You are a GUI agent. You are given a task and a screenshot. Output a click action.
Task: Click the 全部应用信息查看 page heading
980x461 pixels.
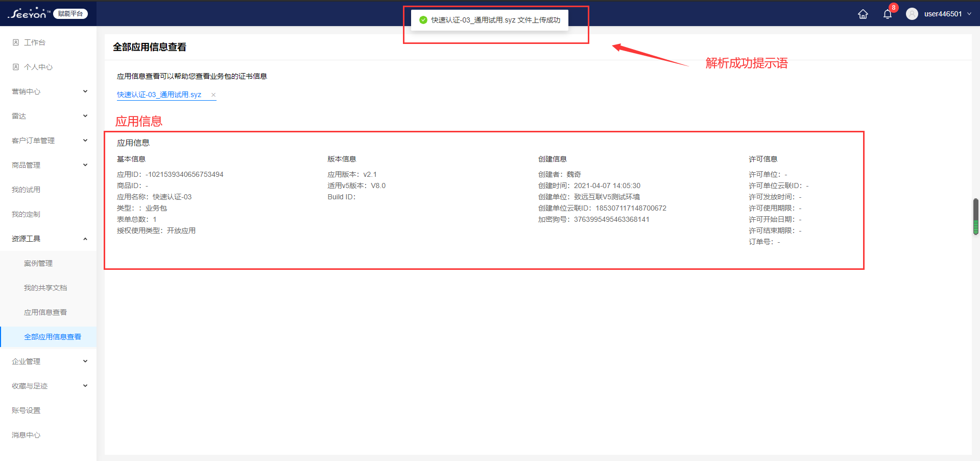coord(150,47)
